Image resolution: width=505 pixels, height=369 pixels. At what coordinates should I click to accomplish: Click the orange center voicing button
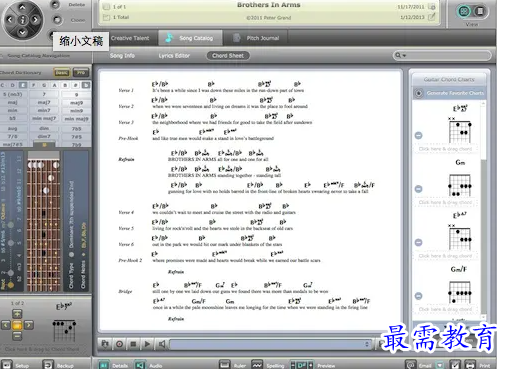(x=17, y=325)
